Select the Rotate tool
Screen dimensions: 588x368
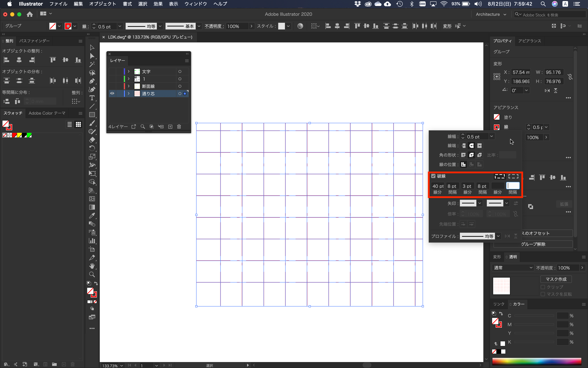(92, 148)
